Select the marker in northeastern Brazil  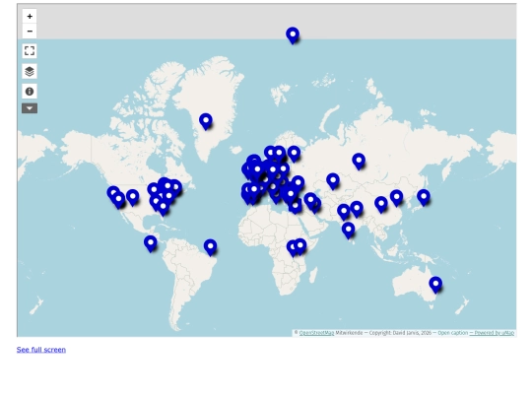tap(211, 247)
